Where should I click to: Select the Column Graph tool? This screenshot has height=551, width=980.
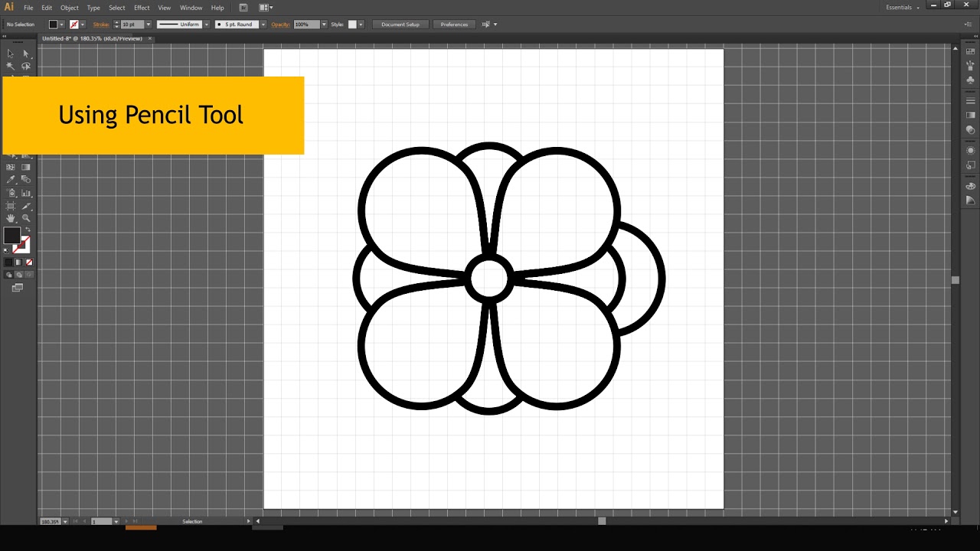tap(26, 193)
